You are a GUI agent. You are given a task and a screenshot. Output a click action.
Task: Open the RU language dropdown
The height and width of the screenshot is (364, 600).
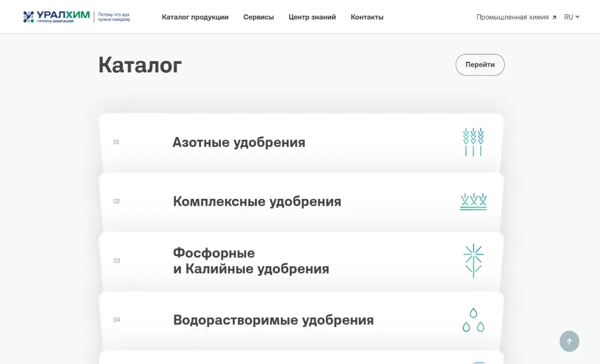tap(572, 17)
